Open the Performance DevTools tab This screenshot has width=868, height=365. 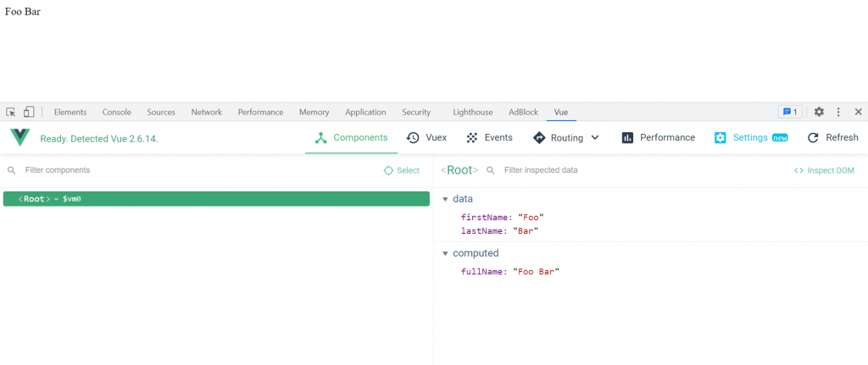coord(261,112)
